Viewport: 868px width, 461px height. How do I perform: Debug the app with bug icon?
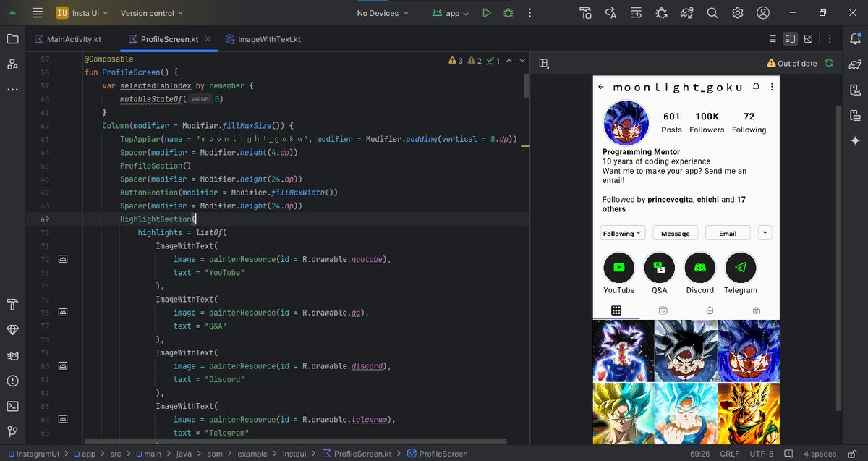(x=509, y=13)
